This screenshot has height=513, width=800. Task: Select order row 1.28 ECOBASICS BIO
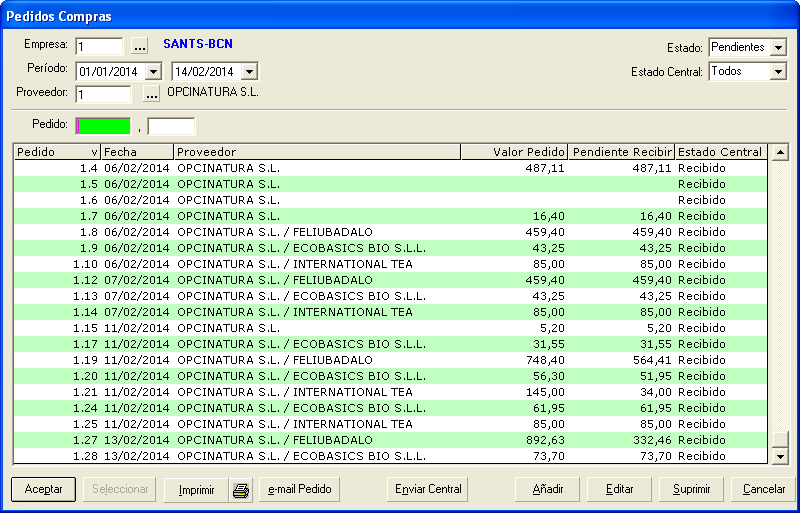(390, 456)
